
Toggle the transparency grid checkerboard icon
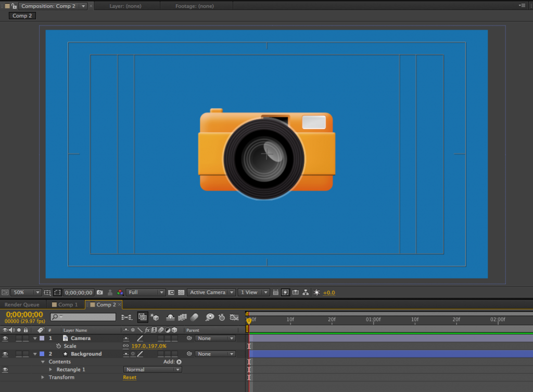click(181, 292)
